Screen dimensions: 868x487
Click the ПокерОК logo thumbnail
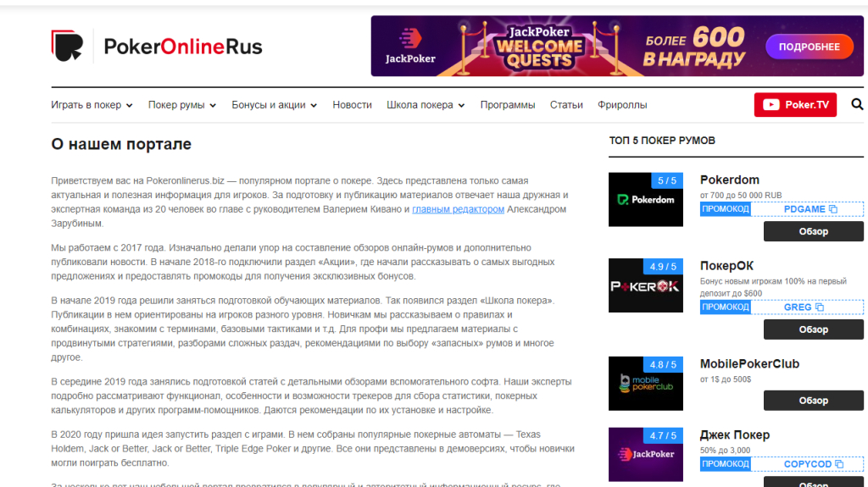click(x=645, y=285)
